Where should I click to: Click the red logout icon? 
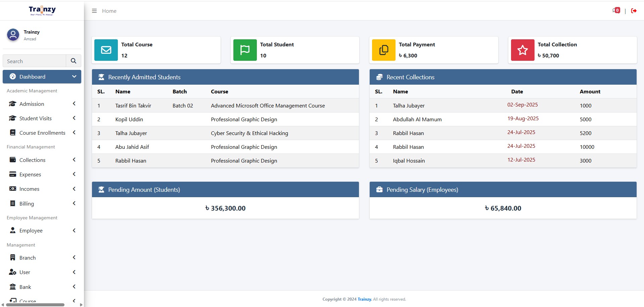click(x=634, y=11)
